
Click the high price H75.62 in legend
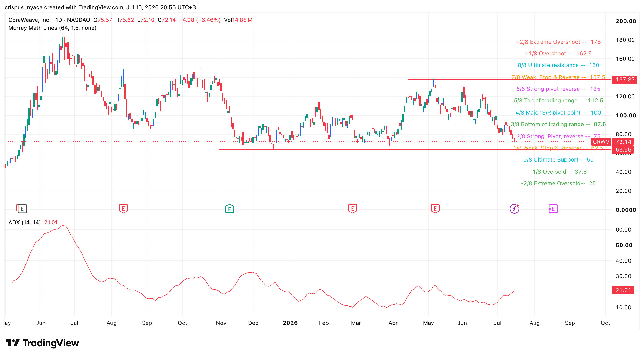125,20
